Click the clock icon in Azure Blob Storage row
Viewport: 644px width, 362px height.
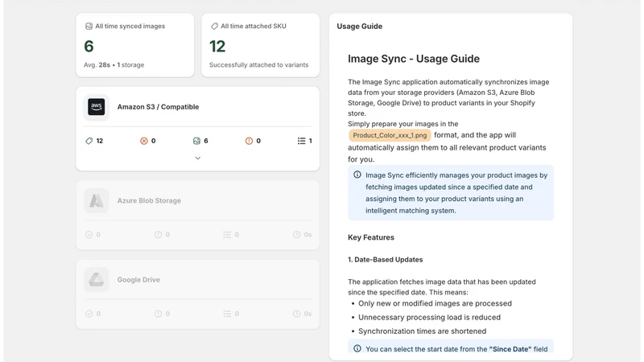[x=296, y=235]
